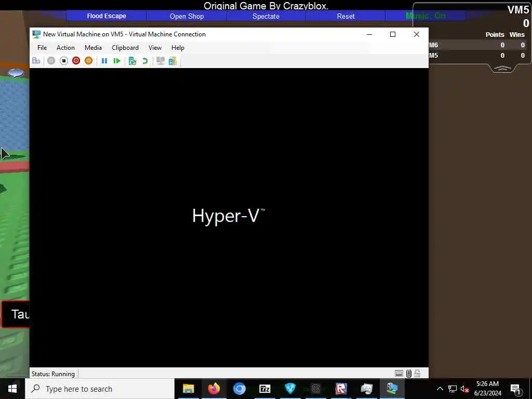Open Roblox from the taskbar
Screen dimensions: 532x399
(x=341, y=389)
